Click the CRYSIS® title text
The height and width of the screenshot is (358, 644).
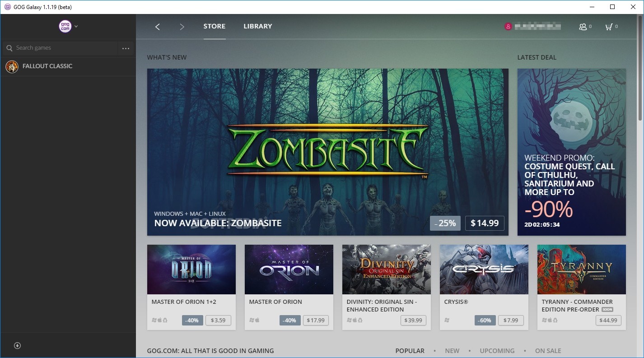[456, 302]
